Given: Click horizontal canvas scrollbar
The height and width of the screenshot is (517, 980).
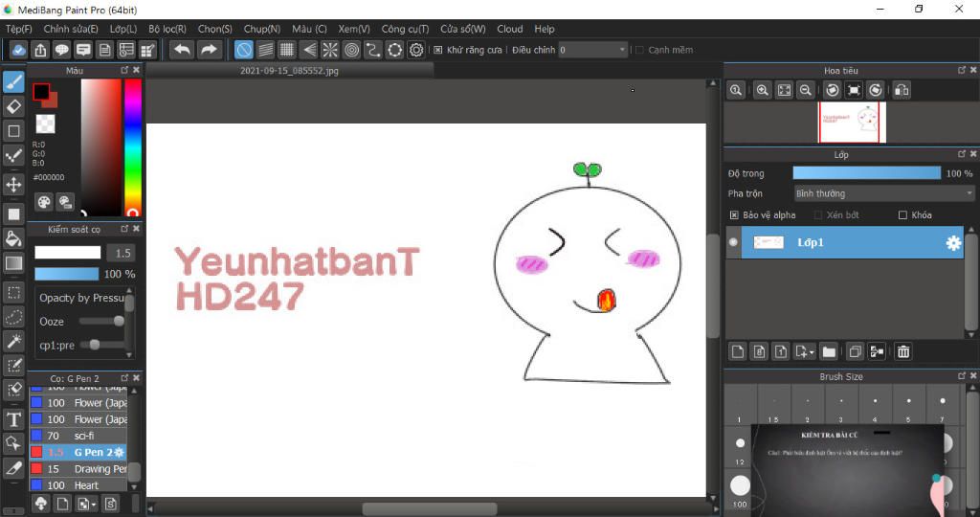Looking at the screenshot, I should [430, 509].
